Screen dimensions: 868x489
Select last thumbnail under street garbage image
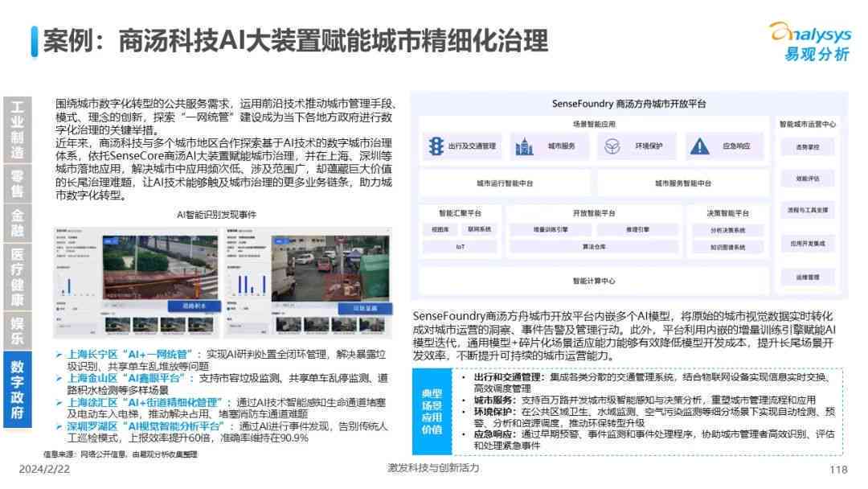coord(371,326)
